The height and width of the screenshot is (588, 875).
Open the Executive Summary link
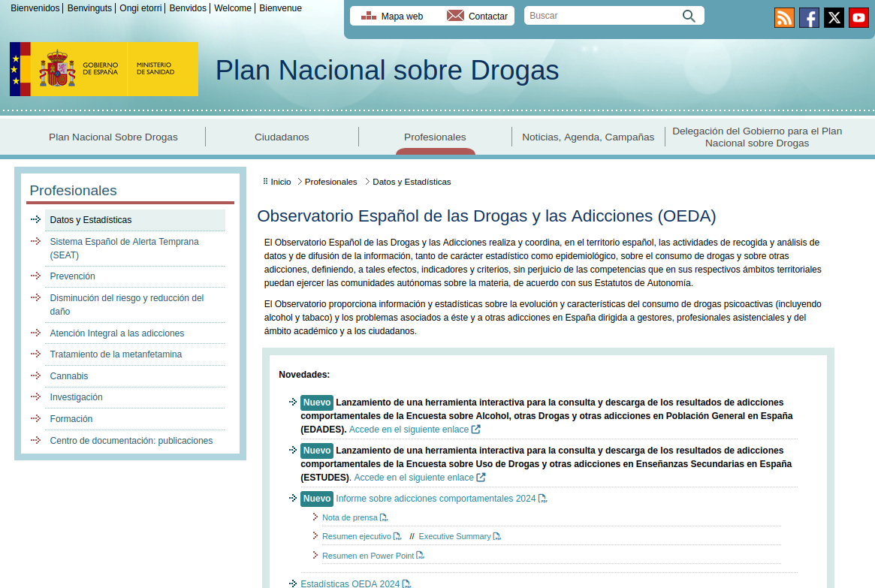click(454, 537)
